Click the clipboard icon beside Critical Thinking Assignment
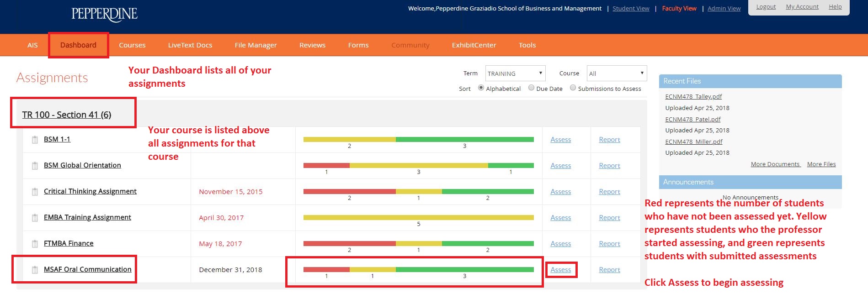The height and width of the screenshot is (294, 868). 35,192
